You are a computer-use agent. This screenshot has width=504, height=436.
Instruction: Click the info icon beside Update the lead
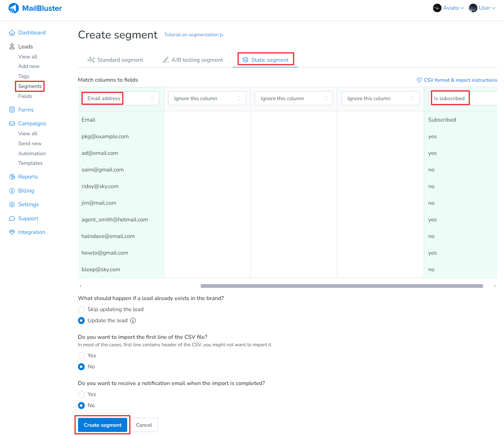click(133, 321)
